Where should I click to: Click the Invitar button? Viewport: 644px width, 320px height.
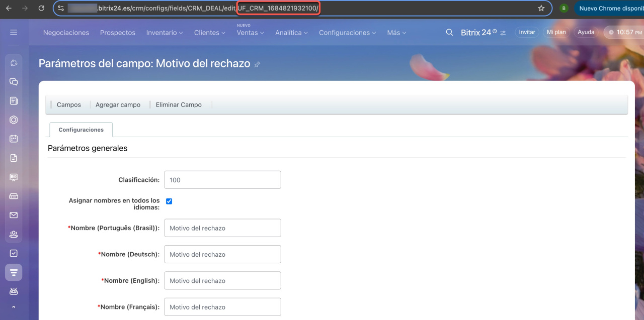tap(527, 32)
